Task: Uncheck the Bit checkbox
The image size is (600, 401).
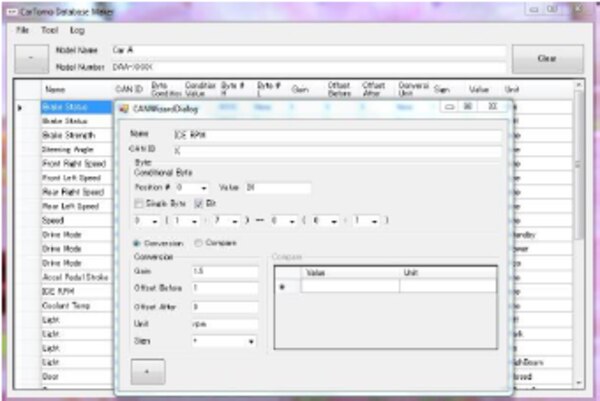Action: (198, 204)
